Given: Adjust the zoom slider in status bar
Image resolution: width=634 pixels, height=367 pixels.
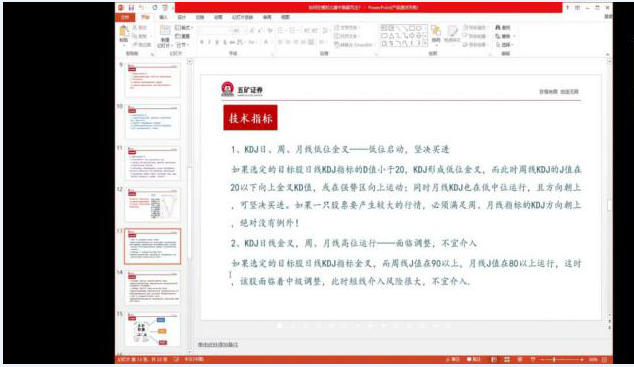Looking at the screenshot, I should (554, 359).
